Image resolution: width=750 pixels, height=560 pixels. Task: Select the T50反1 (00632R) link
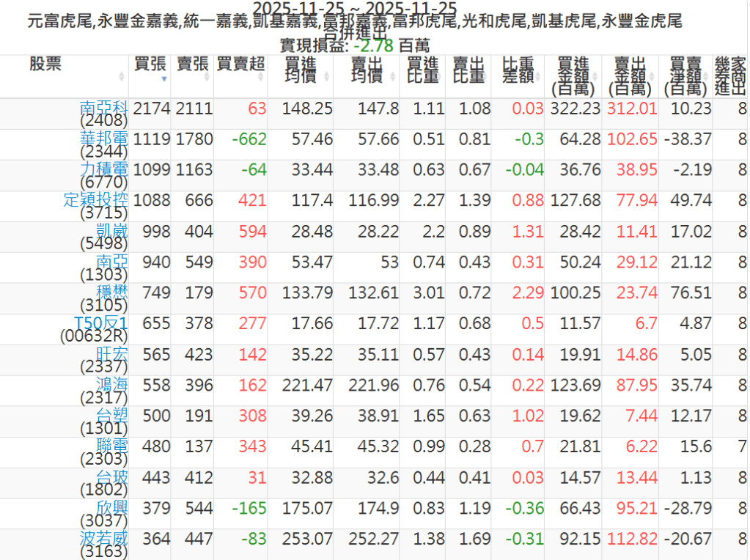pyautogui.click(x=101, y=323)
